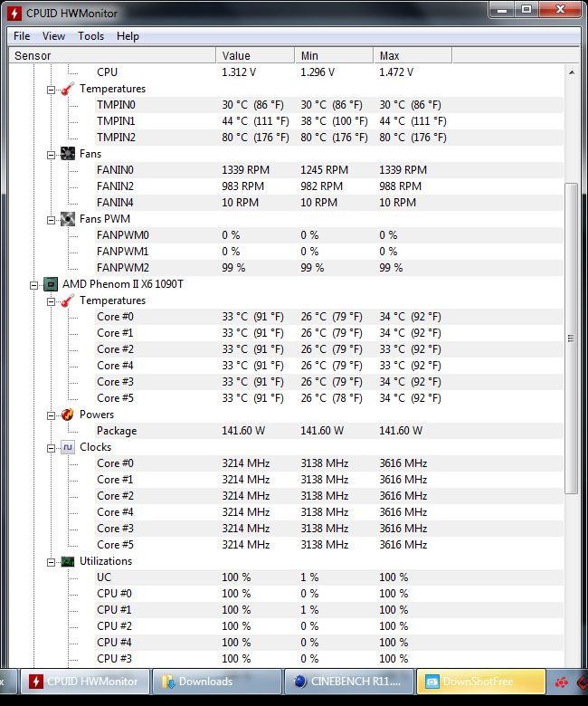Click the thermometer icon beside the Phenom Temperatures
The height and width of the screenshot is (706, 588).
[x=68, y=301]
